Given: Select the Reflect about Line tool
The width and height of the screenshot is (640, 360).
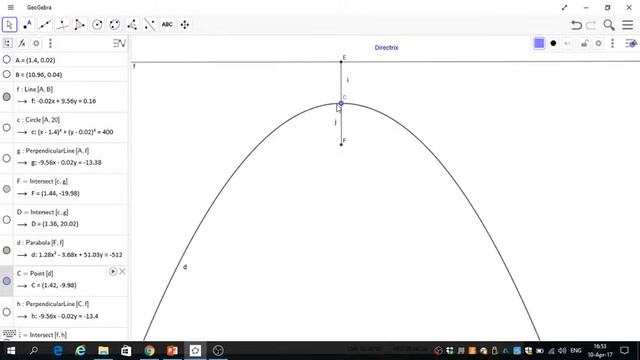Looking at the screenshot, I should tap(150, 24).
